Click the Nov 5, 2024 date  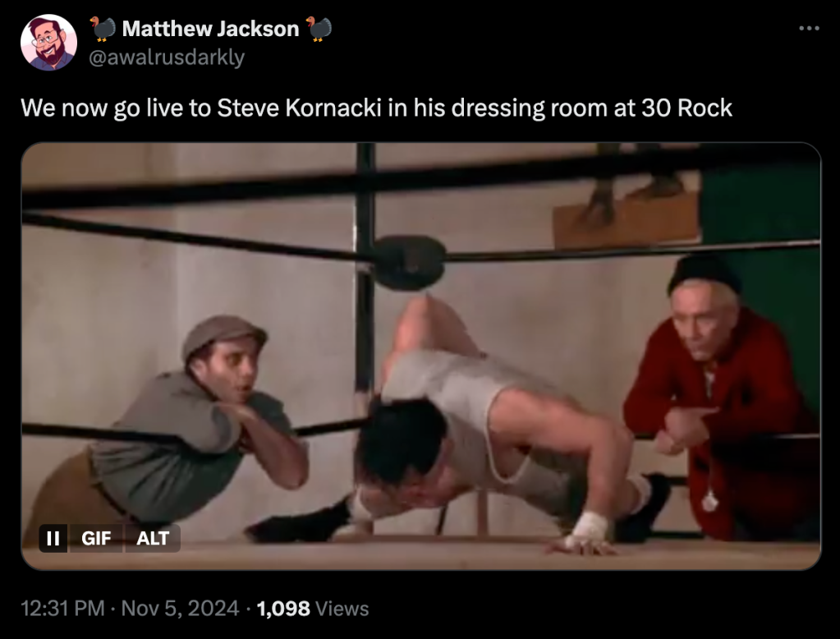pyautogui.click(x=180, y=609)
